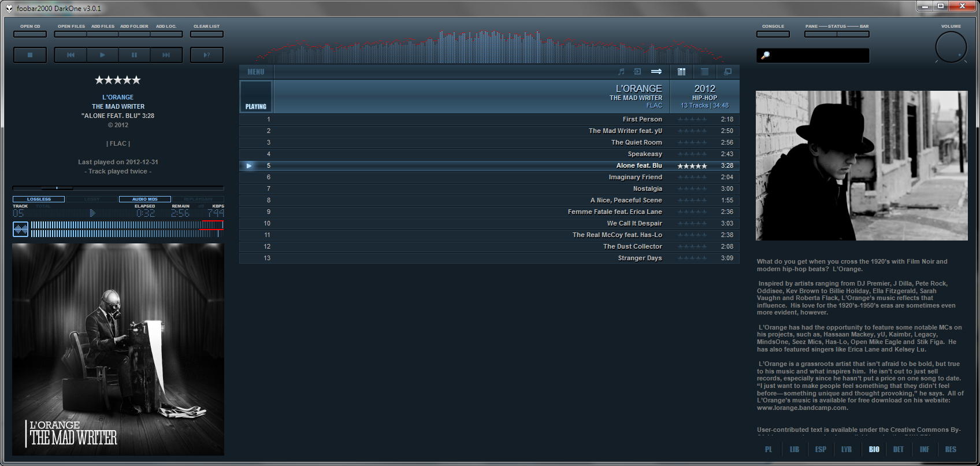Select The Real McCoy feat. Has-Lo

tap(489, 235)
